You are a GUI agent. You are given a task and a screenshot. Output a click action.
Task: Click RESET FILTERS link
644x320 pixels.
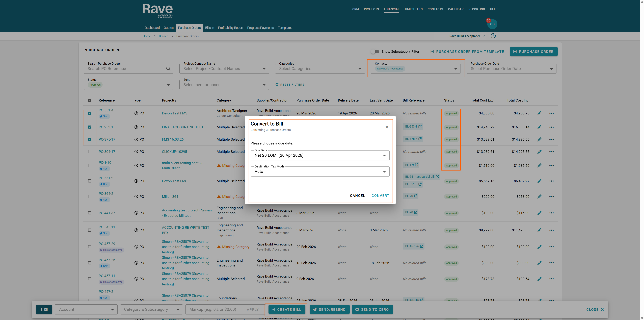click(x=290, y=85)
